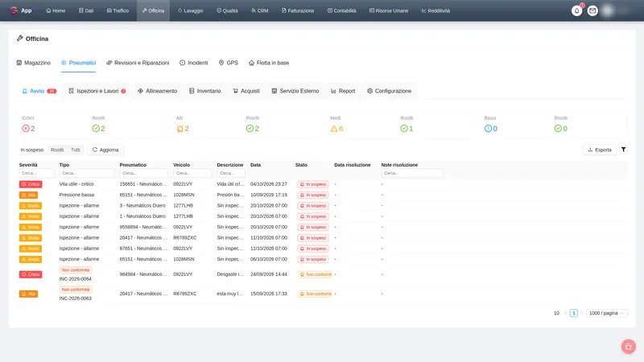This screenshot has height=362, width=644.
Task: Open the Qualità menu
Action: point(227,10)
